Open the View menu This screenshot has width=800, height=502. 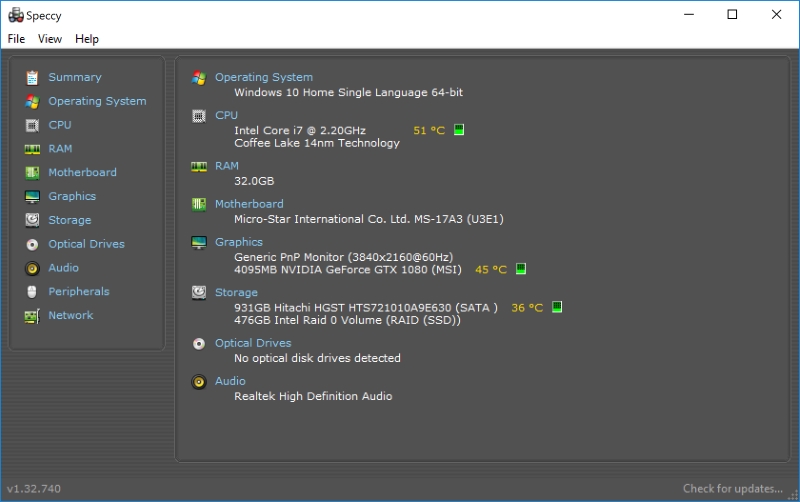[x=50, y=39]
